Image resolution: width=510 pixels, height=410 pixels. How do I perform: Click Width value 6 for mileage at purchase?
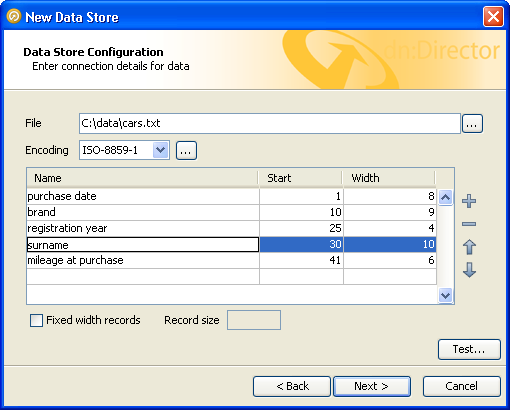(390, 260)
